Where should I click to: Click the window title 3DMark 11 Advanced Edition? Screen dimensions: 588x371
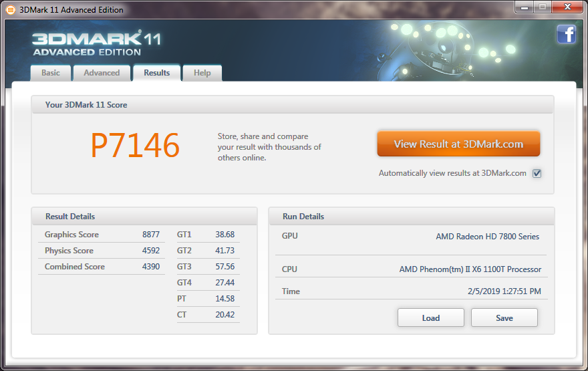[71, 10]
